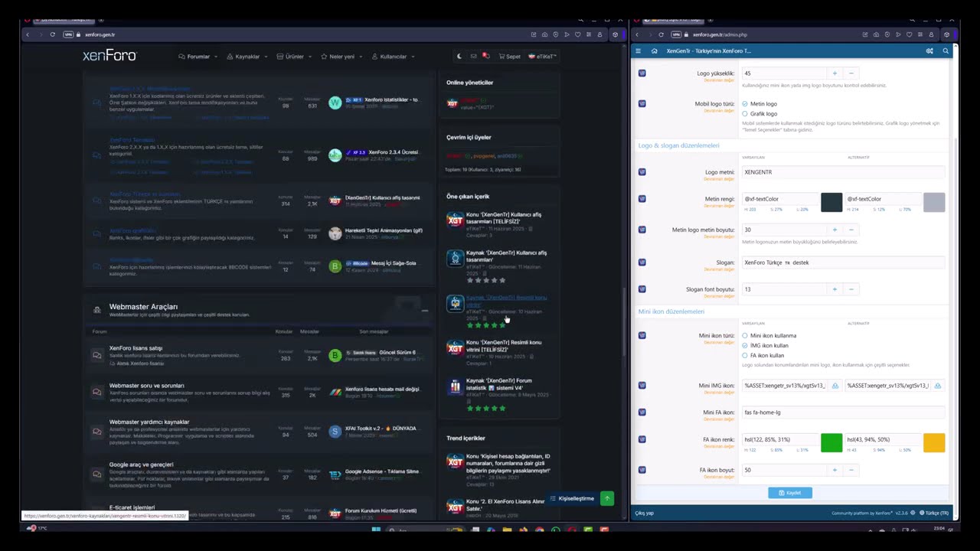Go back in the left browser window

click(x=28, y=34)
